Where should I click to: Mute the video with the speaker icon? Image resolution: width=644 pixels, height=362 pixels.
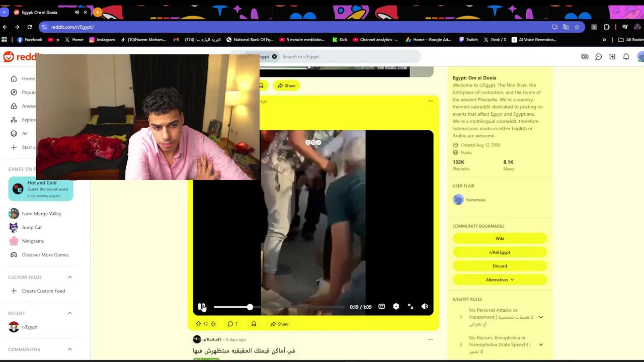click(425, 307)
